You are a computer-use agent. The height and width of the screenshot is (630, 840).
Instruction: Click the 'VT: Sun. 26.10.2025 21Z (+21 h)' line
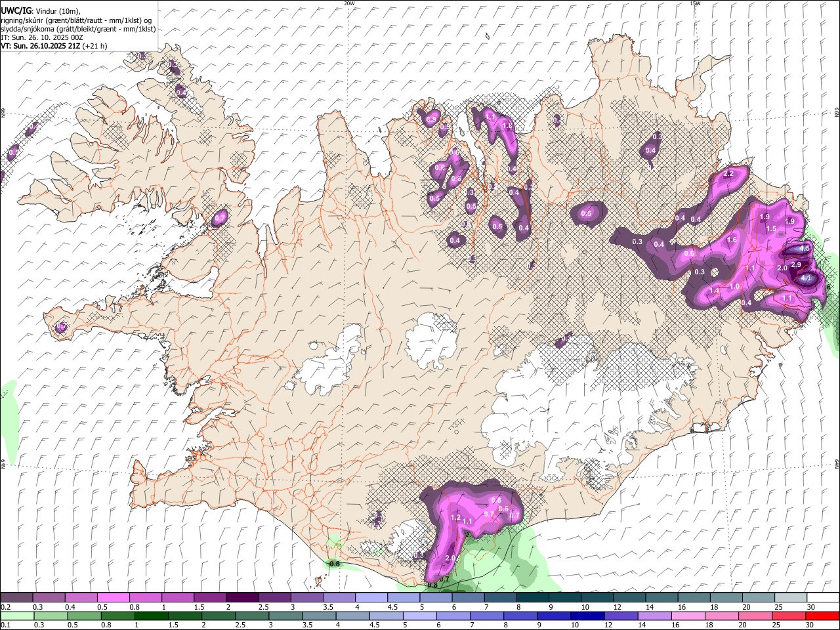point(53,47)
